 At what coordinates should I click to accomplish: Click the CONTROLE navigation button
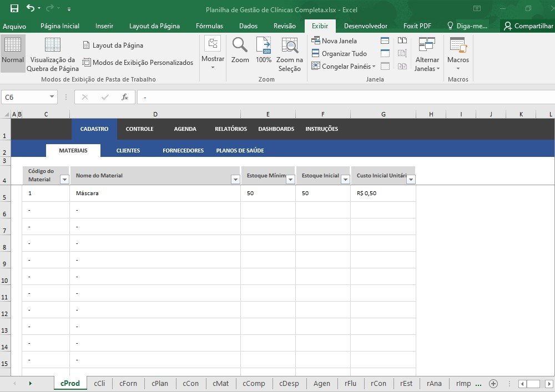[x=139, y=129]
